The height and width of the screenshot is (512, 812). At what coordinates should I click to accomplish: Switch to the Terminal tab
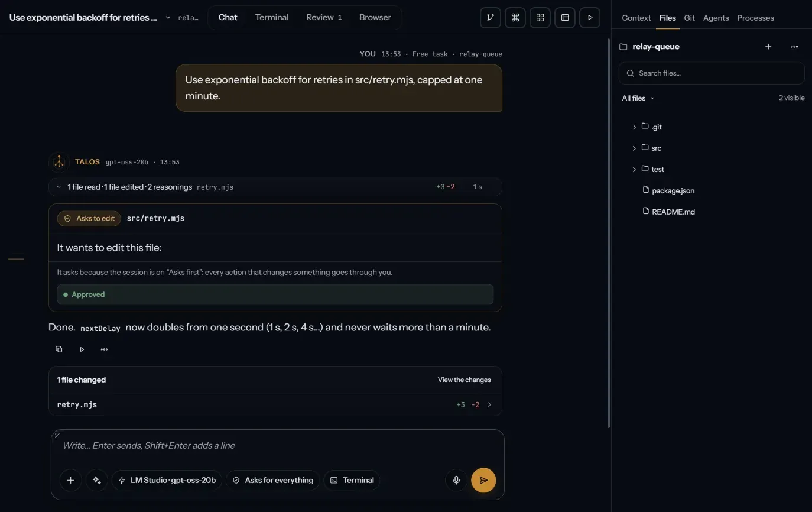(272, 18)
